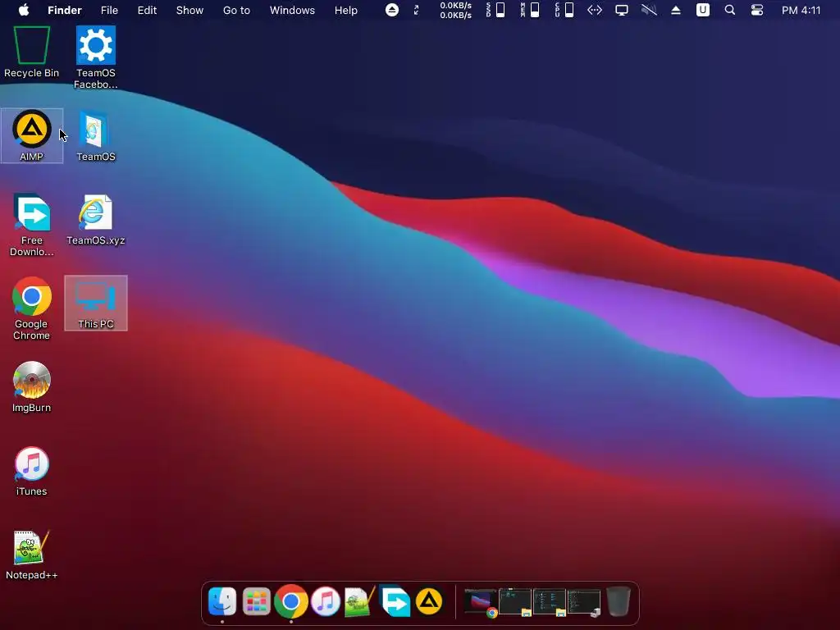Click the MEM usage indicator
The width and height of the screenshot is (840, 630).
pyautogui.click(x=530, y=10)
